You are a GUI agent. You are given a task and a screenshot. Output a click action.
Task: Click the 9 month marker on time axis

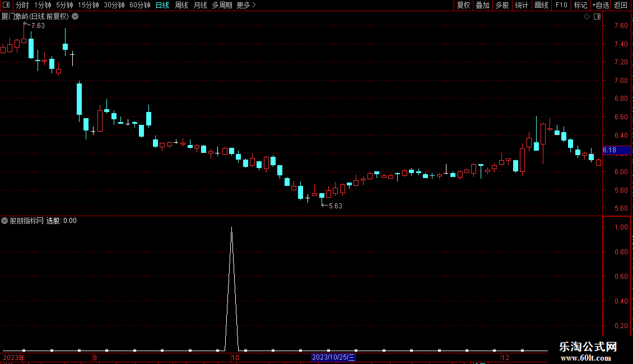click(95, 357)
